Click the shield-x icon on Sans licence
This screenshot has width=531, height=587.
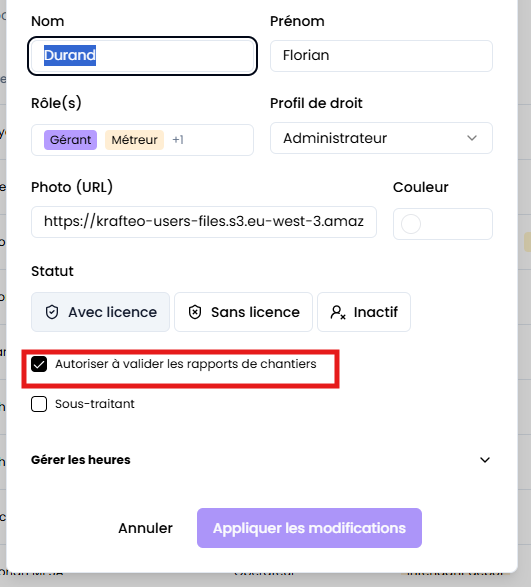pyautogui.click(x=195, y=312)
